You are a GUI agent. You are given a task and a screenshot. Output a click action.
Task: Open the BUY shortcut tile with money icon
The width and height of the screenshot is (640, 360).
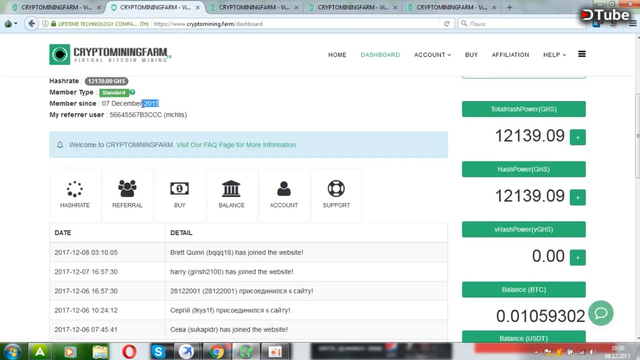click(x=180, y=195)
